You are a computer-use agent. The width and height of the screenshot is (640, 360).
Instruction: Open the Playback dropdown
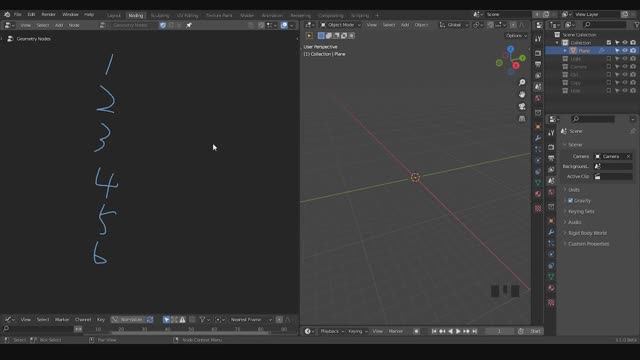(x=332, y=331)
